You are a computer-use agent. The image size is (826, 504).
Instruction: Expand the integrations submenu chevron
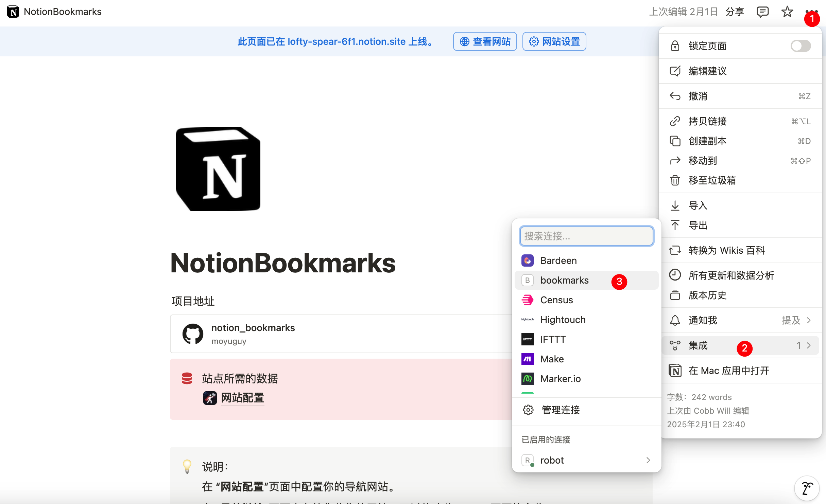tap(809, 345)
